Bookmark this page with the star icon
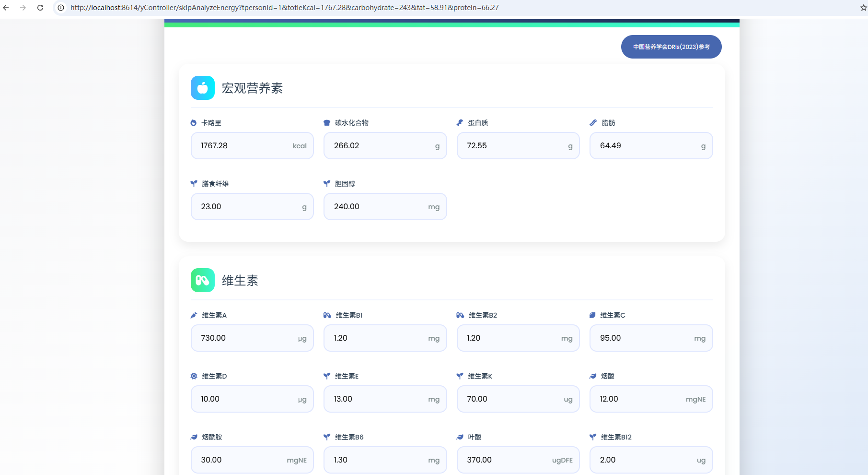The width and height of the screenshot is (868, 475). tap(863, 8)
